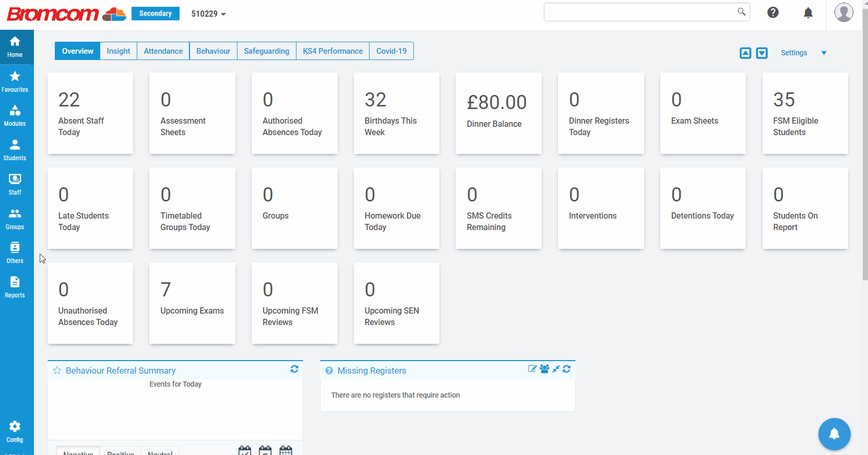Click the floating blue bell button
Image resolution: width=868 pixels, height=455 pixels.
click(x=834, y=434)
